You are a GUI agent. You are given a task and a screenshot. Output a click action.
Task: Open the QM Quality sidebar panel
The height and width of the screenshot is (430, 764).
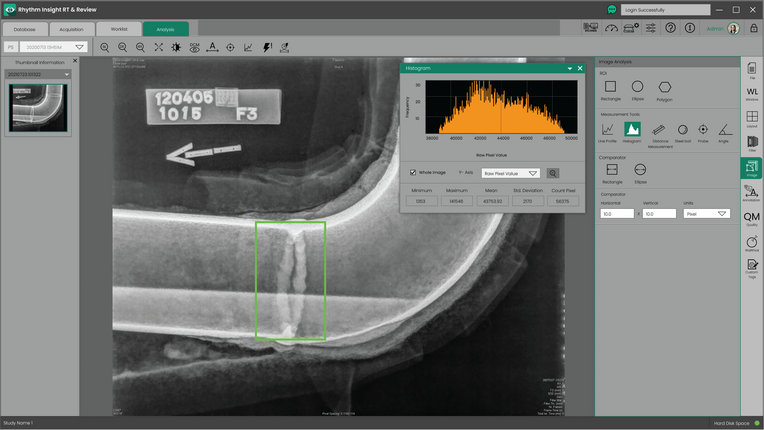[x=752, y=219]
